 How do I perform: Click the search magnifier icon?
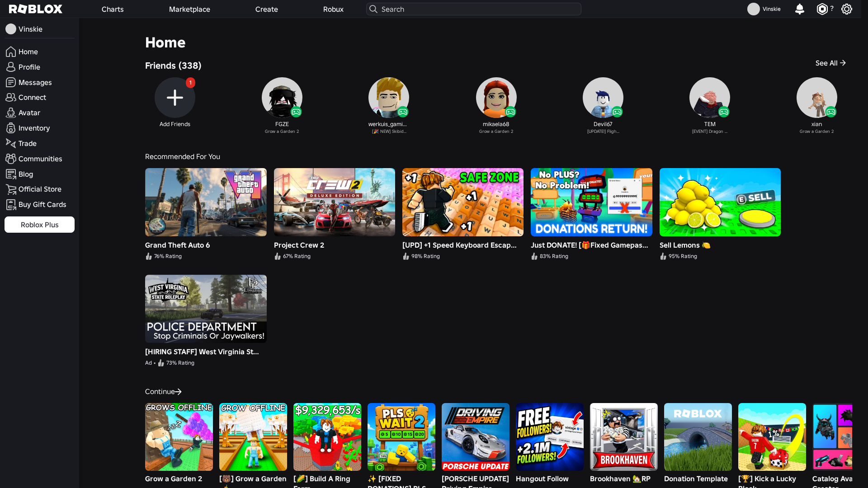(373, 9)
